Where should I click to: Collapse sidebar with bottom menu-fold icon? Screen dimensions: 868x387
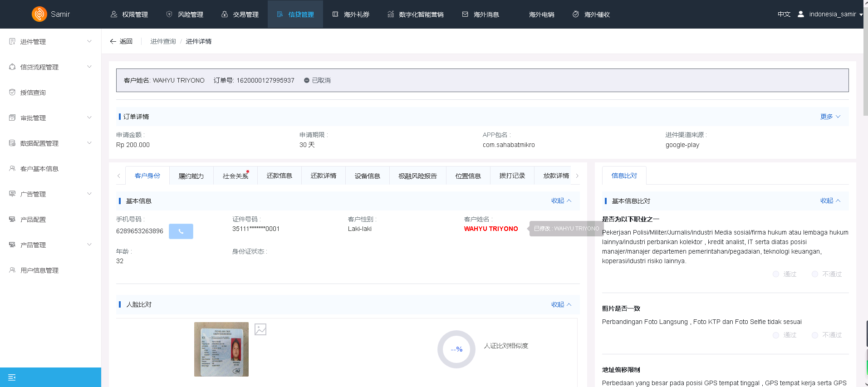tap(12, 377)
